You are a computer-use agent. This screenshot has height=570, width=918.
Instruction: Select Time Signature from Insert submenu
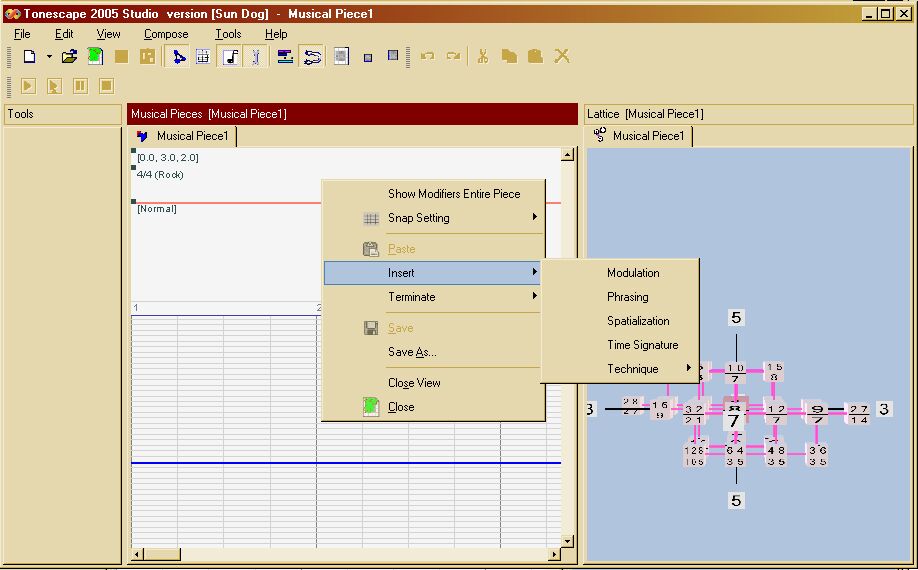point(642,345)
